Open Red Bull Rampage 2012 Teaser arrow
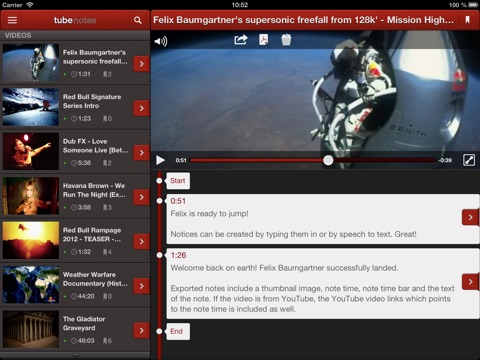Viewport: 480px width, 360px height. (x=141, y=241)
